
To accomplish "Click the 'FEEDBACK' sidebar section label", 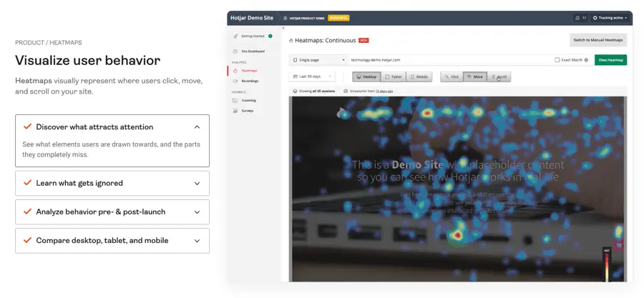I will click(238, 92).
